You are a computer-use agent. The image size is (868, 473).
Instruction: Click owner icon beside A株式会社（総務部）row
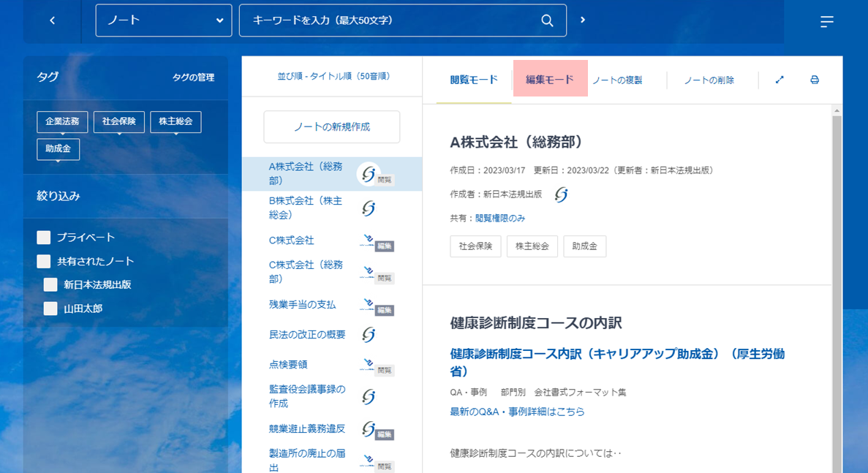[x=368, y=174]
